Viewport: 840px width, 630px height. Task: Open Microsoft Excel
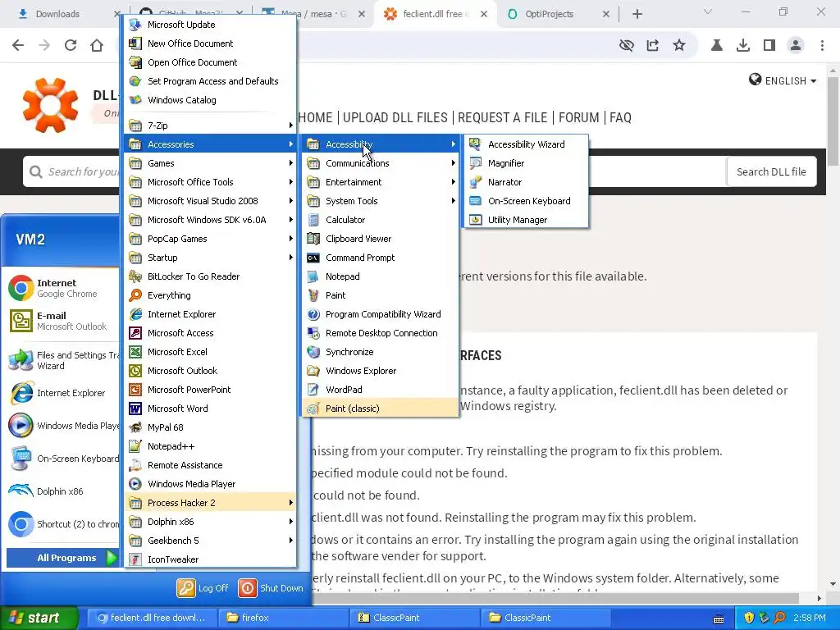[x=210, y=352]
